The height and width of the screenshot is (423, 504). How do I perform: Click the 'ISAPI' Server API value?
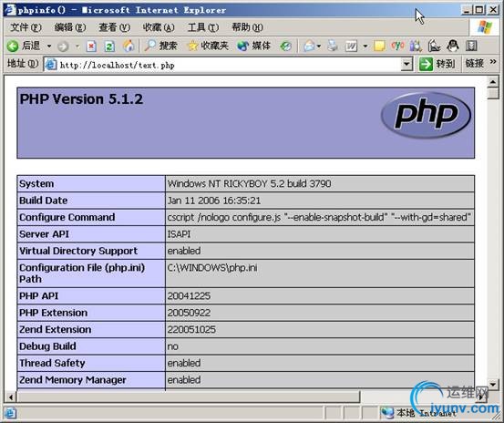click(179, 234)
